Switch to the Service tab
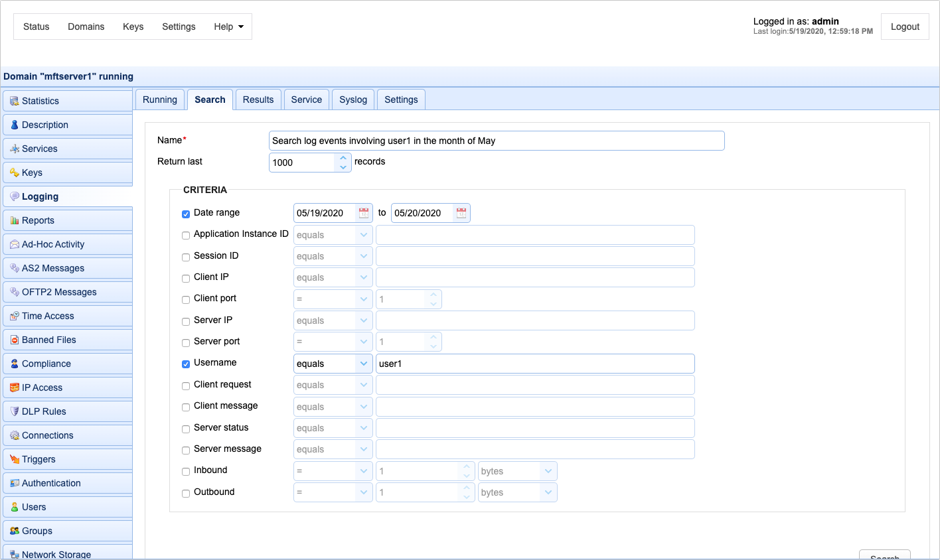The image size is (940, 560). (x=307, y=100)
